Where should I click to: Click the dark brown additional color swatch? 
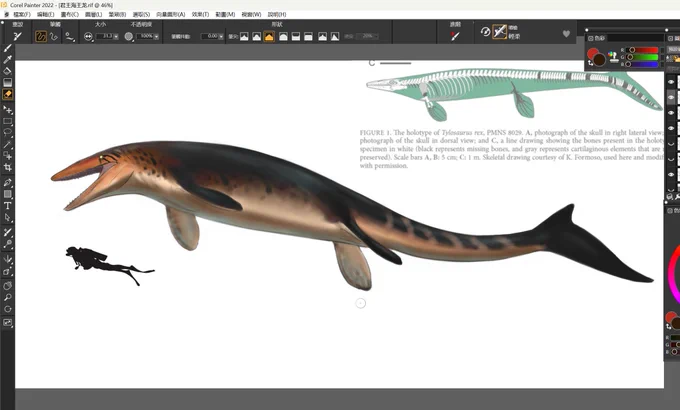point(599,59)
